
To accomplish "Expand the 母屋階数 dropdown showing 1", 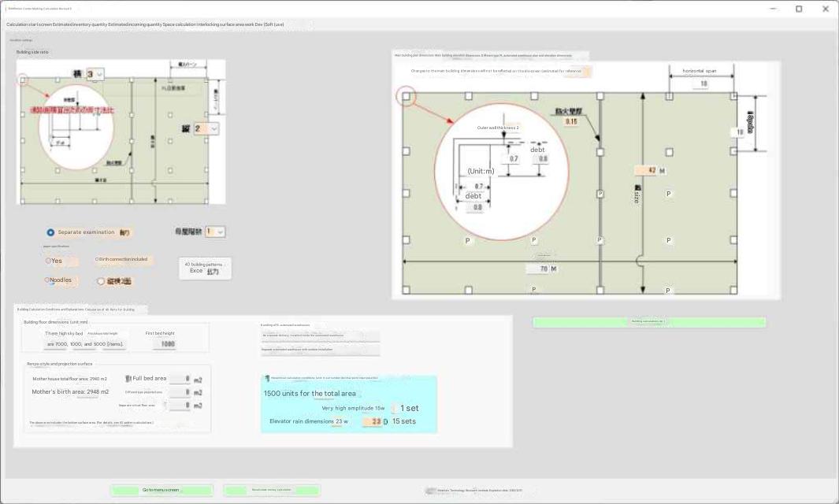I will click(215, 232).
